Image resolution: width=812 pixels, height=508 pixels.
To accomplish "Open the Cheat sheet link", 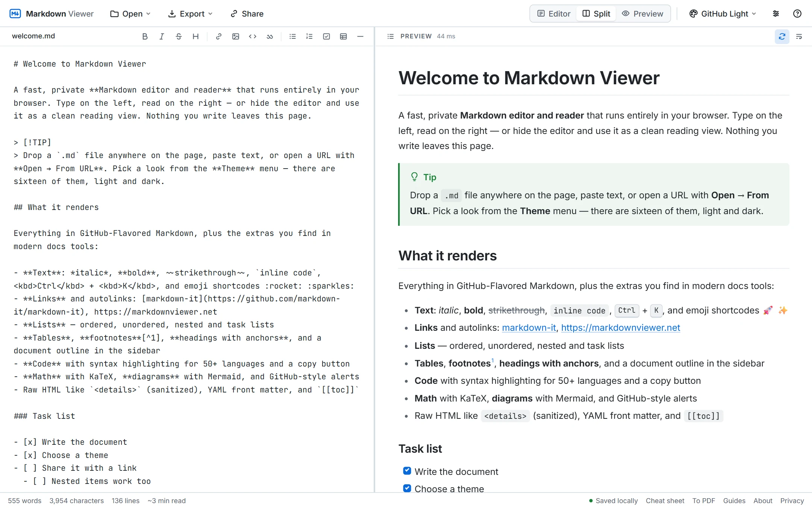I will coord(665,501).
